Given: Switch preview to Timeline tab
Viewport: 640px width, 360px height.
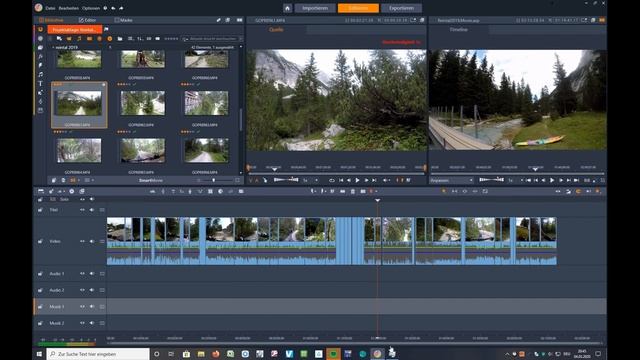Looking at the screenshot, I should pos(458,29).
